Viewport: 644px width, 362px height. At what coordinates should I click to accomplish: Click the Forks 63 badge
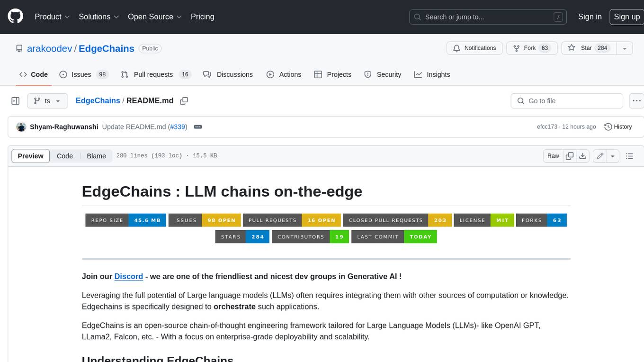[x=541, y=220]
